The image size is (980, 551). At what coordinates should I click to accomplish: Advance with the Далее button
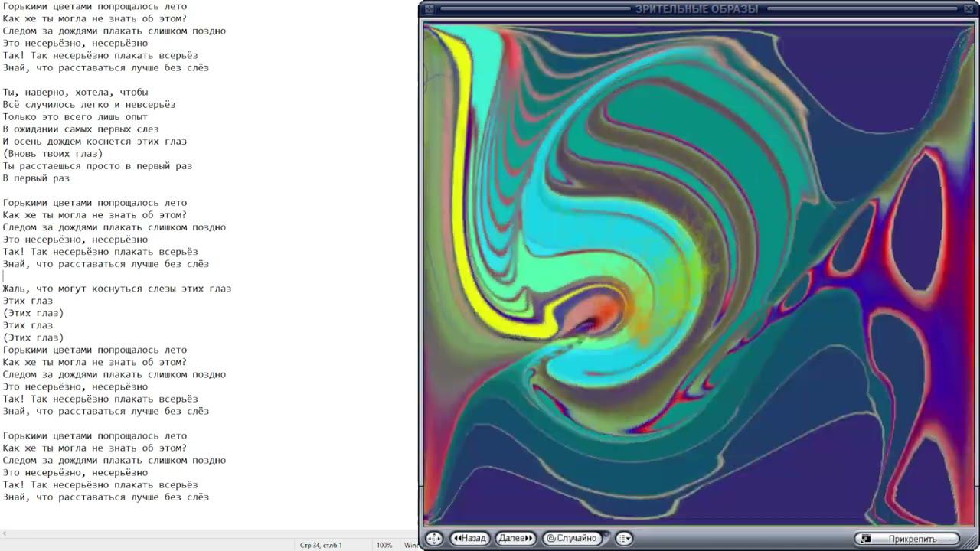click(x=515, y=538)
